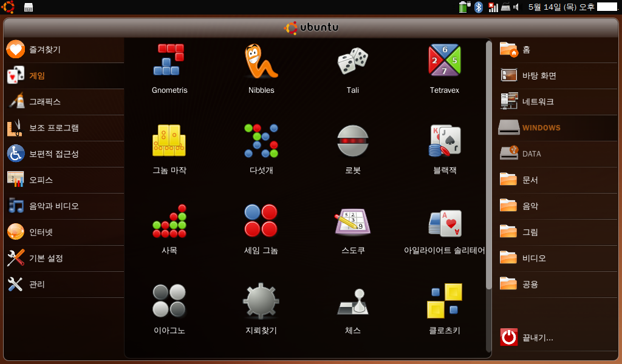The width and height of the screenshot is (622, 364).
Task: Open the 음악과 비디오 category
Action: point(64,206)
